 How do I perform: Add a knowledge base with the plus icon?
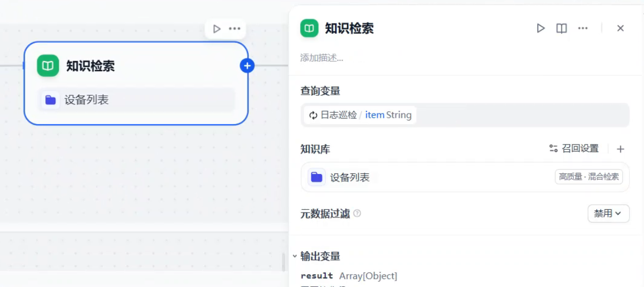620,149
